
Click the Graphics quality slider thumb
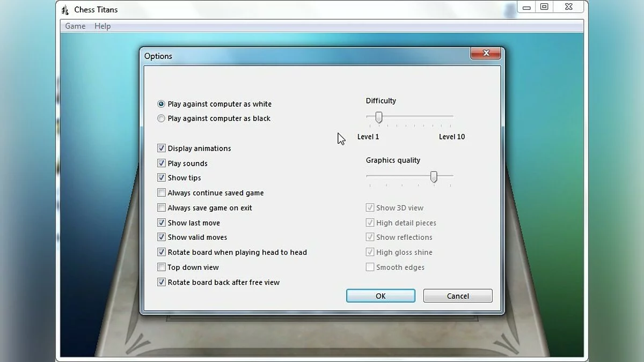tap(434, 176)
